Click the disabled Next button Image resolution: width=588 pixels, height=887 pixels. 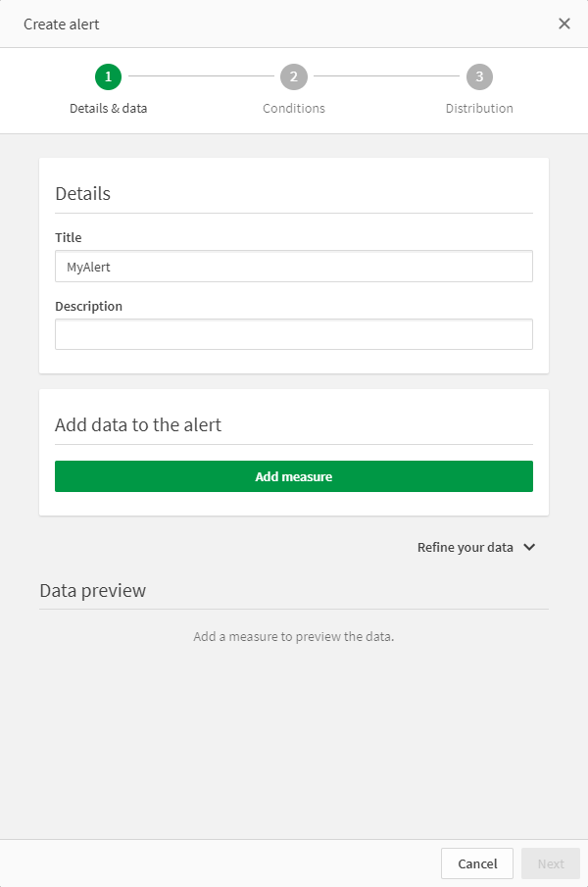pos(550,863)
